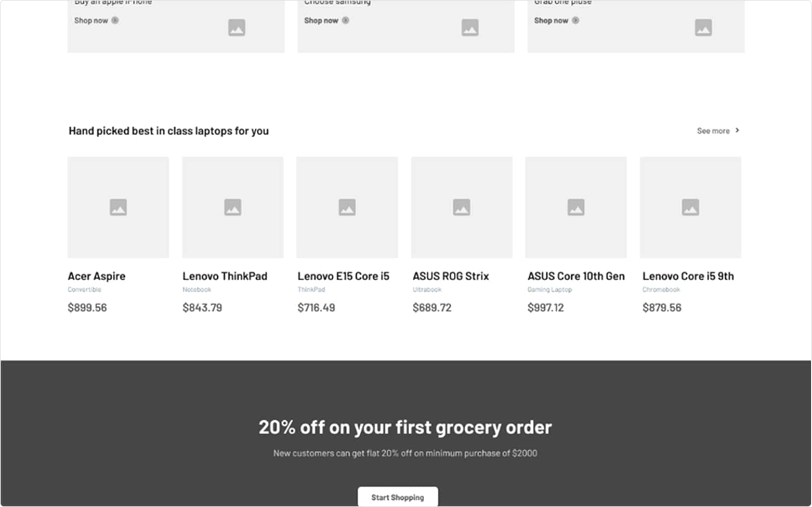812x507 pixels.
Task: Click the image placeholder icon in the Samsung card
Action: coord(470,28)
